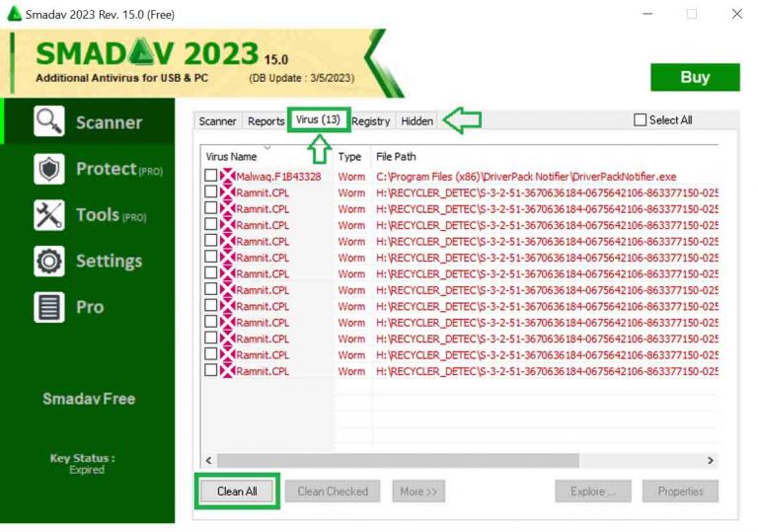Check the first Ramnit.CPL row checkbox
758x532 pixels.
pyautogui.click(x=210, y=191)
